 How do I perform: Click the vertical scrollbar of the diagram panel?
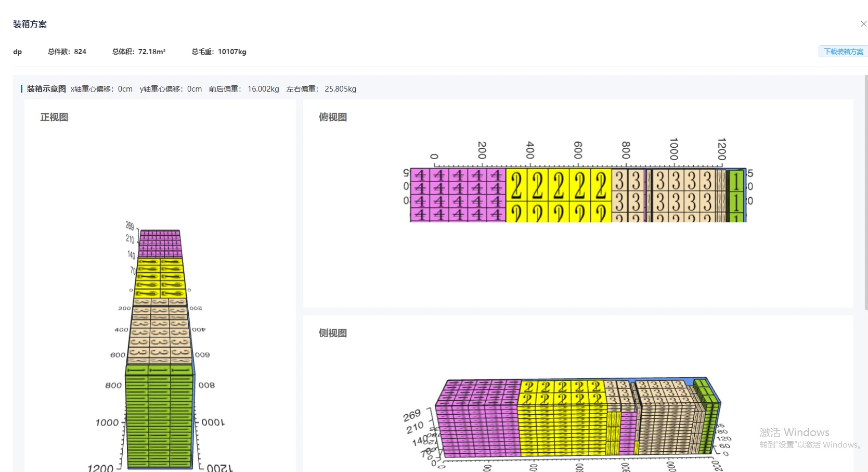point(866,193)
